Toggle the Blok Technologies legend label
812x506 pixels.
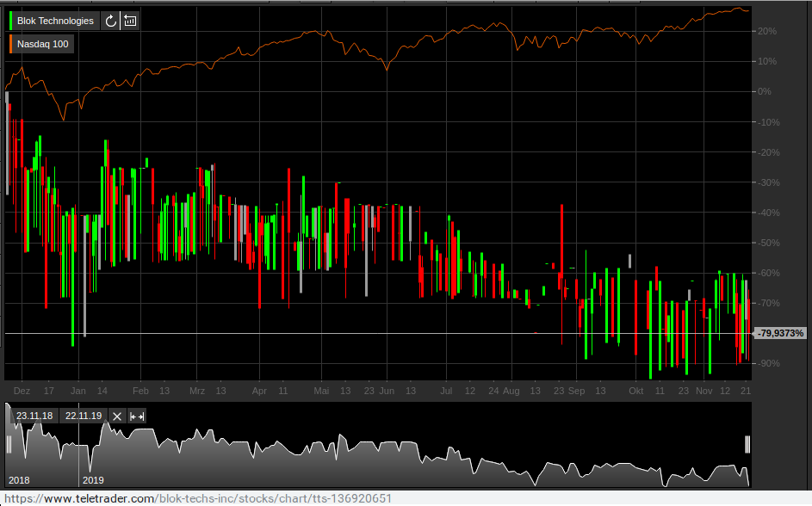coord(55,21)
